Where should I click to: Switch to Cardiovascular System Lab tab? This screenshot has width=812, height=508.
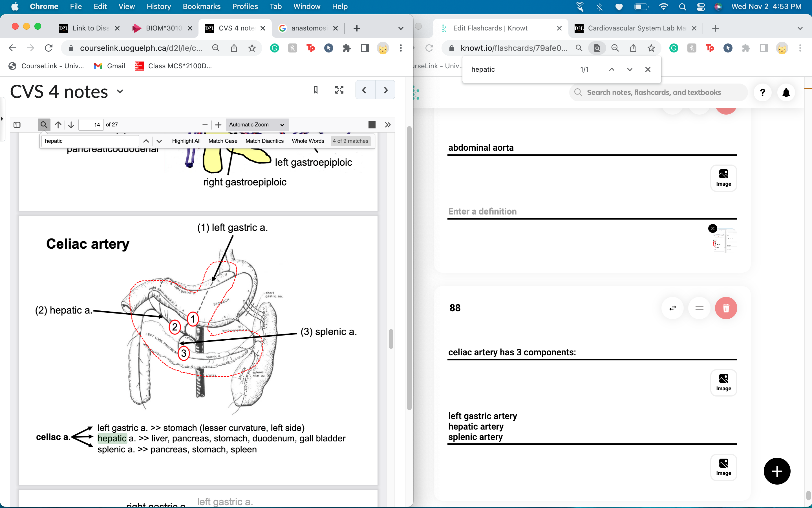tap(636, 28)
